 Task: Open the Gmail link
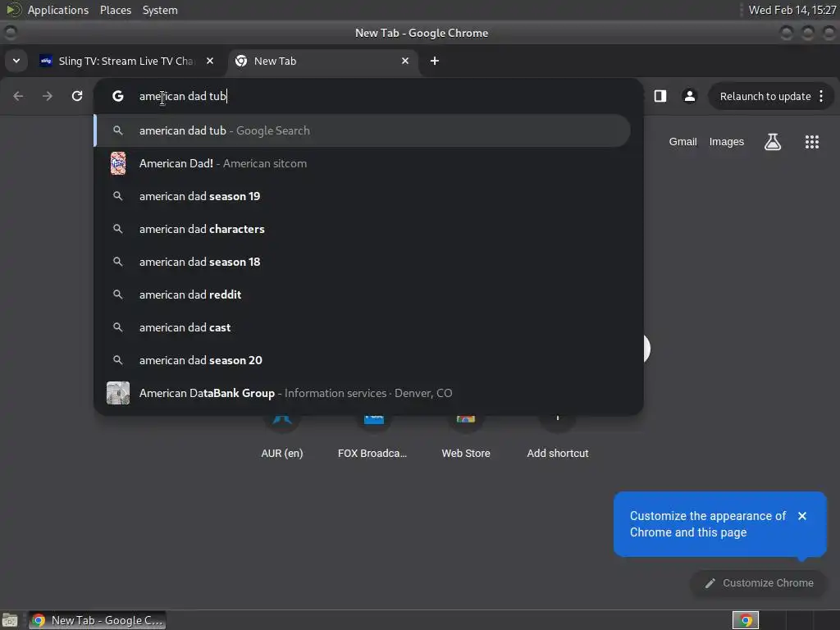pos(682,141)
